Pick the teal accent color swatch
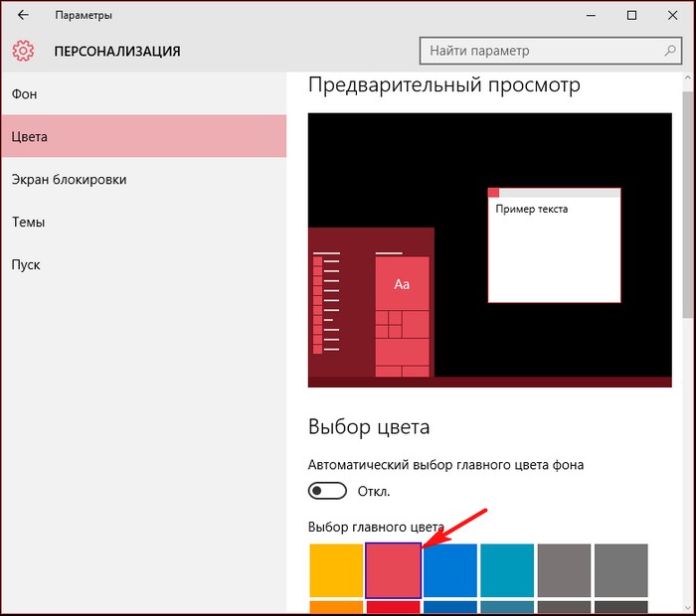Image resolution: width=696 pixels, height=616 pixels. pyautogui.click(x=507, y=570)
